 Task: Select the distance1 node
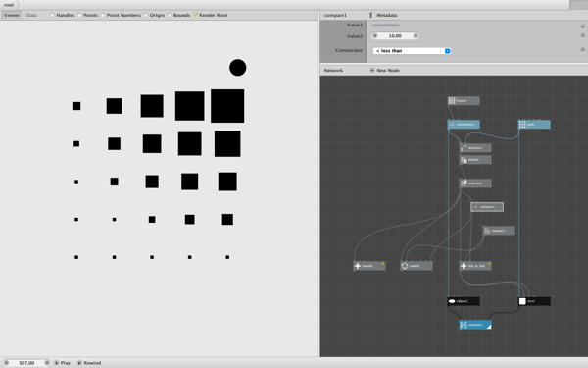pos(475,148)
